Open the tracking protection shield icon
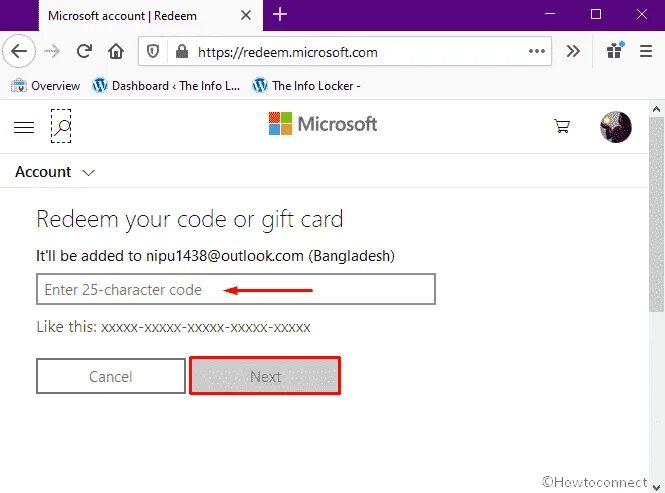The width and height of the screenshot is (665, 493). pyautogui.click(x=153, y=52)
